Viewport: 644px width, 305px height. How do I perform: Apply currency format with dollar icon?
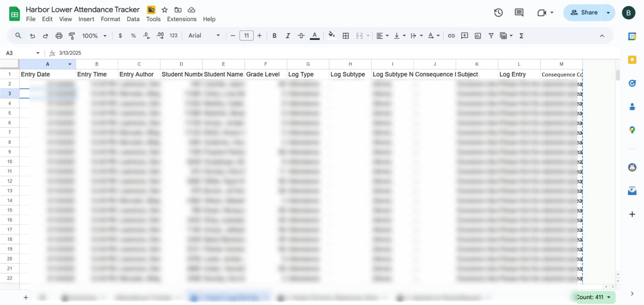(120, 36)
